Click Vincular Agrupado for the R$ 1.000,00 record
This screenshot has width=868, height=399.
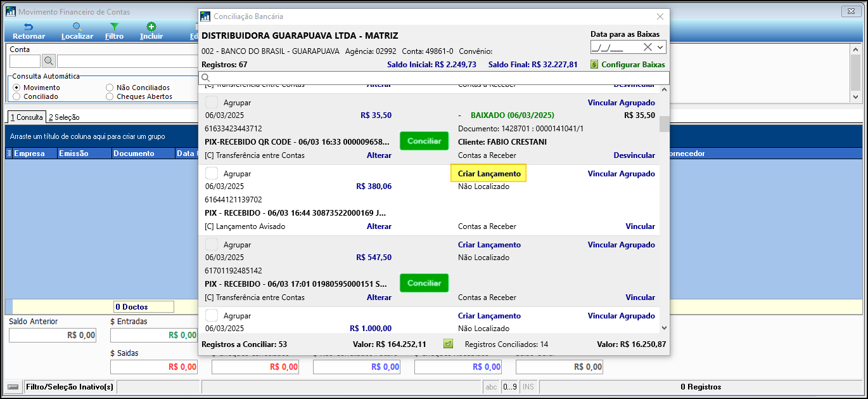click(x=621, y=315)
